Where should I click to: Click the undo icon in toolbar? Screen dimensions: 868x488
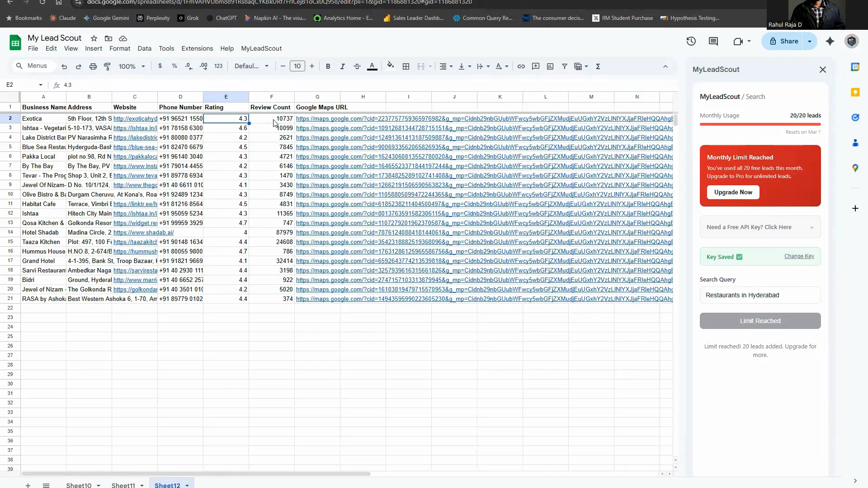pyautogui.click(x=64, y=66)
